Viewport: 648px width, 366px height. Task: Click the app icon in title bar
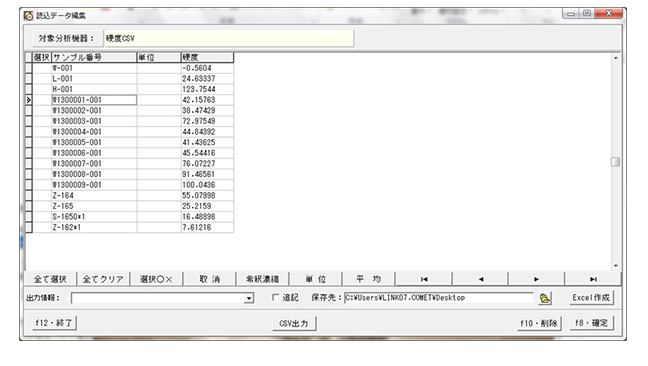(28, 16)
